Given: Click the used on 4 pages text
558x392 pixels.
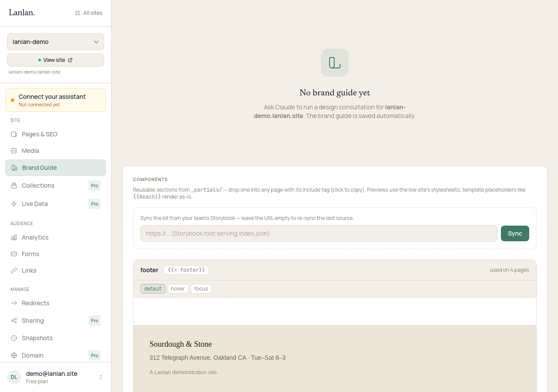Looking at the screenshot, I should click(x=509, y=270).
